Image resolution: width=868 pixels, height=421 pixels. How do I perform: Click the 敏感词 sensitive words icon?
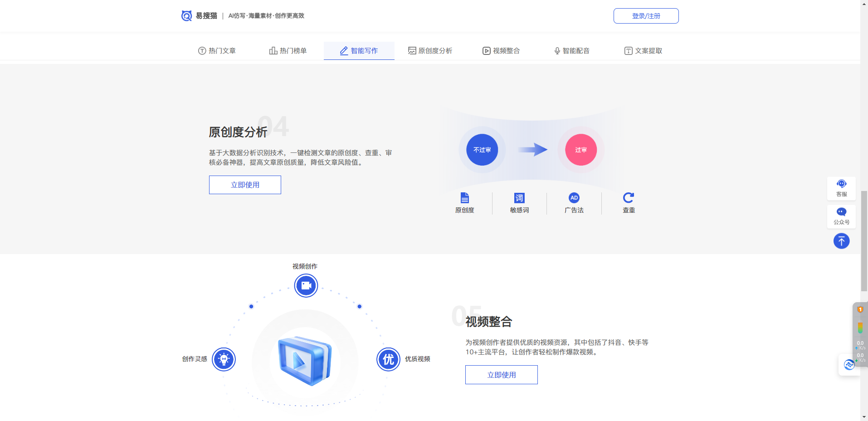pos(519,198)
